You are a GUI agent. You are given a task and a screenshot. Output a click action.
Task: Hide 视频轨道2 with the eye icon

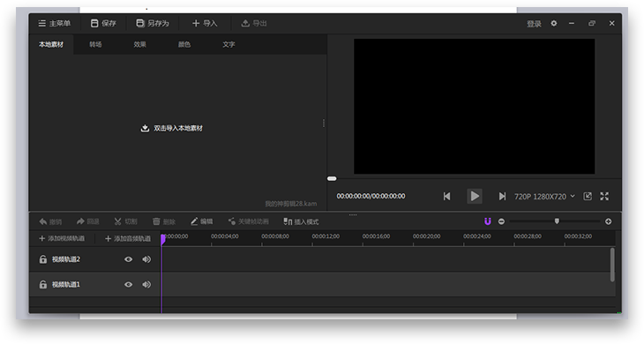(128, 259)
